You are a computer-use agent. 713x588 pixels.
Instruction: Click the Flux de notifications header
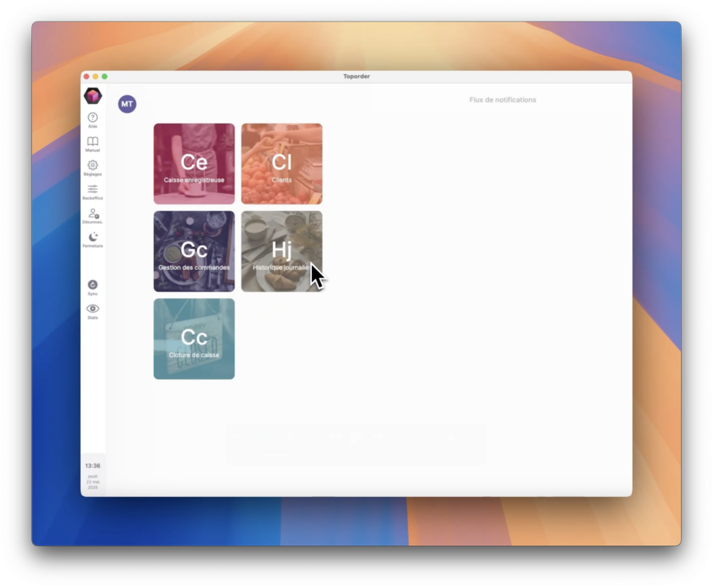503,100
